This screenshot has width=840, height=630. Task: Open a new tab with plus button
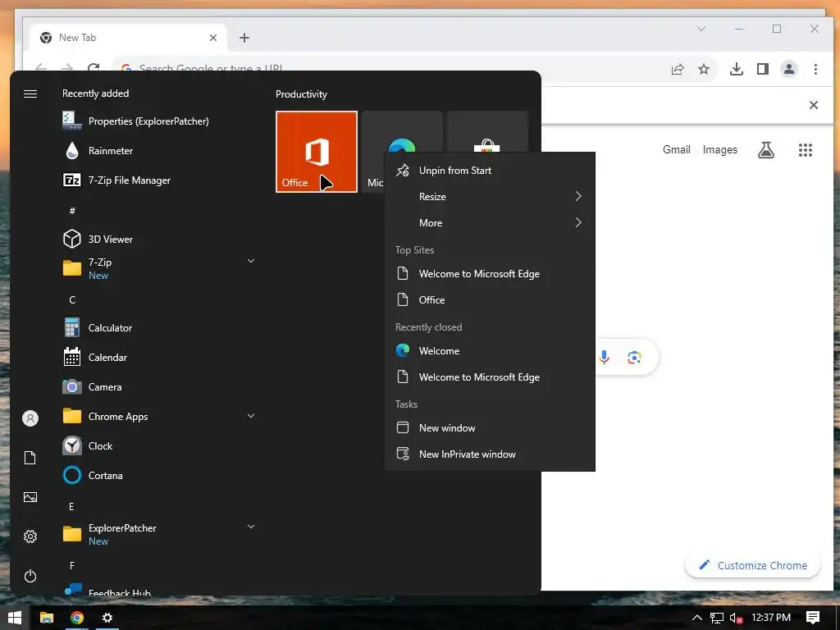244,38
